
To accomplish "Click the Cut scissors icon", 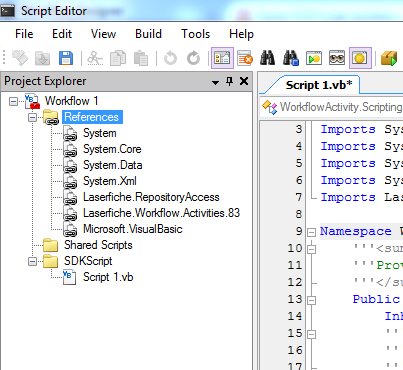I will coord(95,58).
